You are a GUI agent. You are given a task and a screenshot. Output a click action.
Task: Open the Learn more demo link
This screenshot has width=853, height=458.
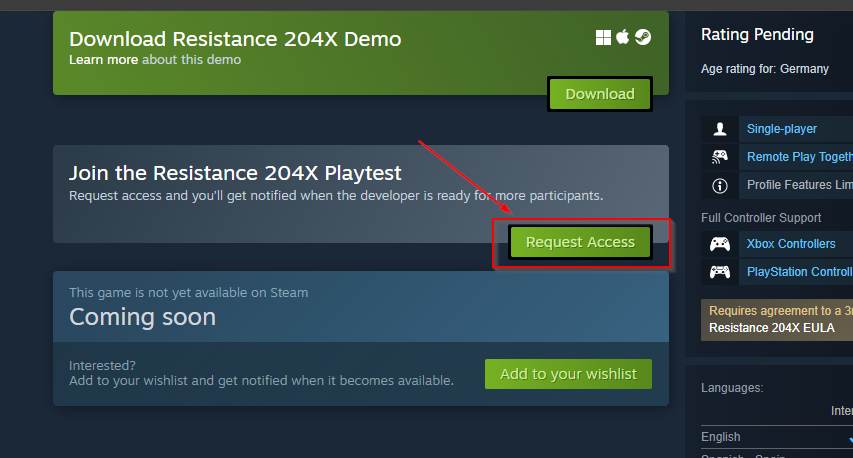click(103, 60)
